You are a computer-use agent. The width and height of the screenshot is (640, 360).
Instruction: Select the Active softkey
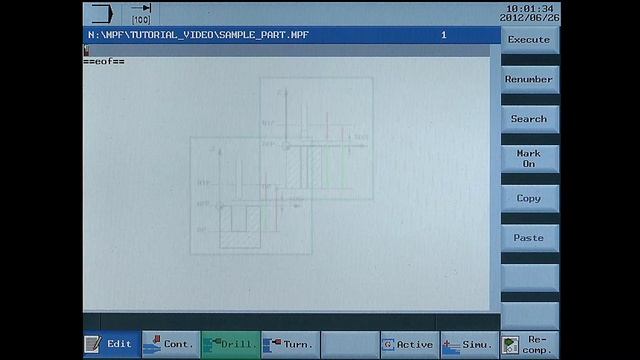410,344
